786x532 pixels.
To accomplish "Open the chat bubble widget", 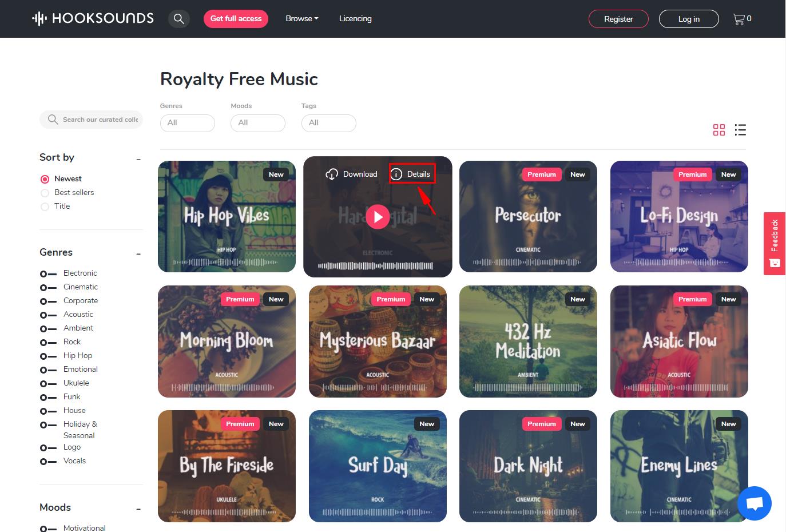I will pyautogui.click(x=755, y=503).
